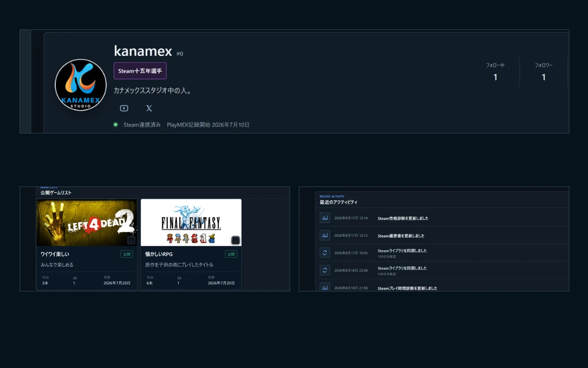Click the 公開ゲームリスト section heading
The width and height of the screenshot is (588, 368).
coord(57,193)
